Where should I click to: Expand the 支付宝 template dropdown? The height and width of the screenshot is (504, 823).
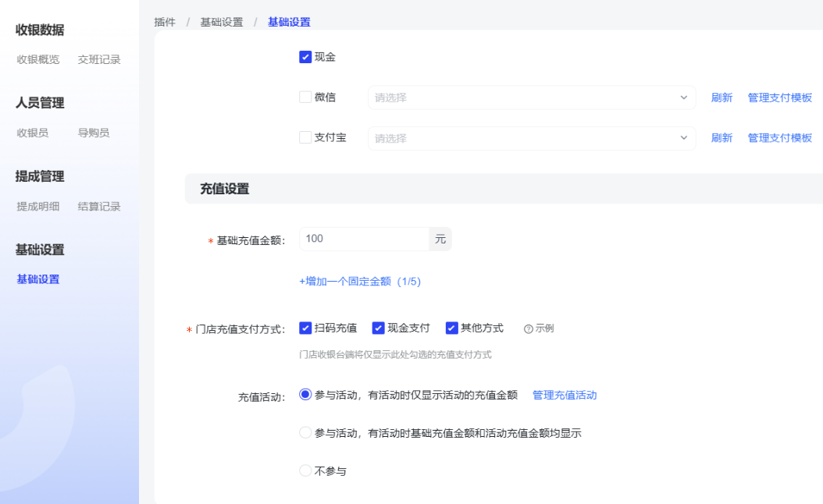click(x=531, y=138)
